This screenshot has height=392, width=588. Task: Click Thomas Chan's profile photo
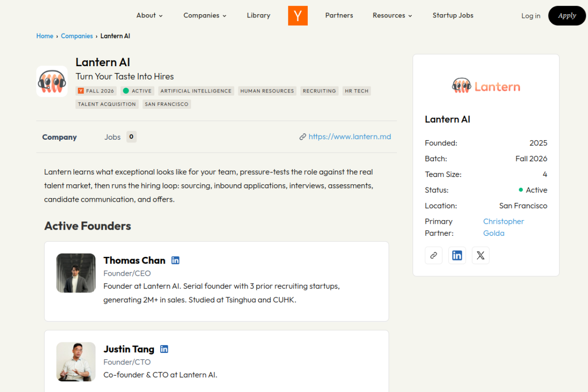tap(76, 273)
